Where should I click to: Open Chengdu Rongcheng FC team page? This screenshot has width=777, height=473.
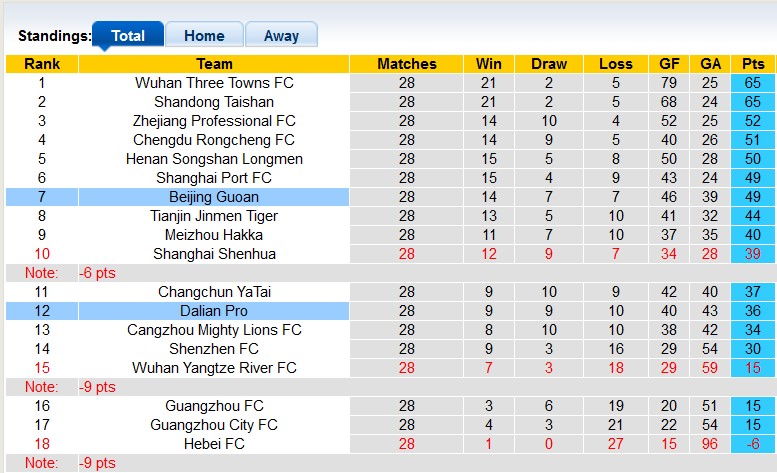pyautogui.click(x=214, y=140)
